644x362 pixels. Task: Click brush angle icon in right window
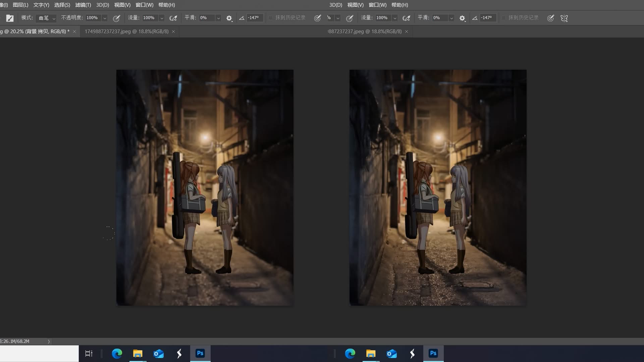coord(475,18)
